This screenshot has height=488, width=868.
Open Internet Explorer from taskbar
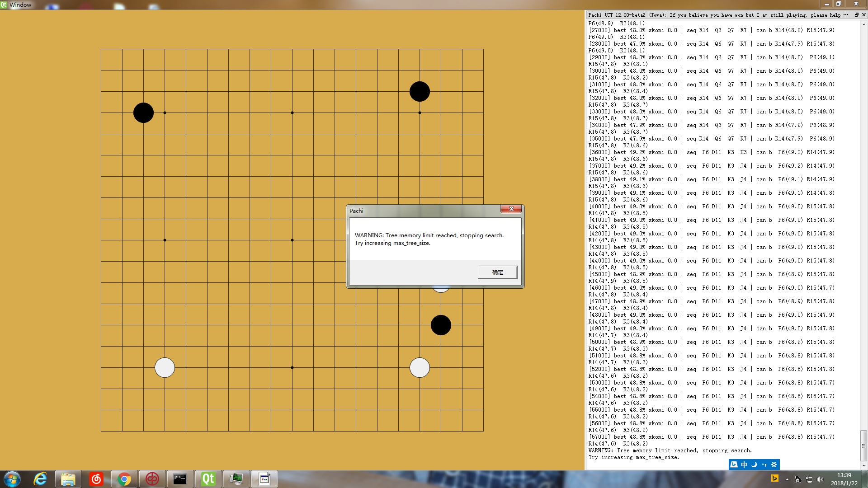point(40,479)
